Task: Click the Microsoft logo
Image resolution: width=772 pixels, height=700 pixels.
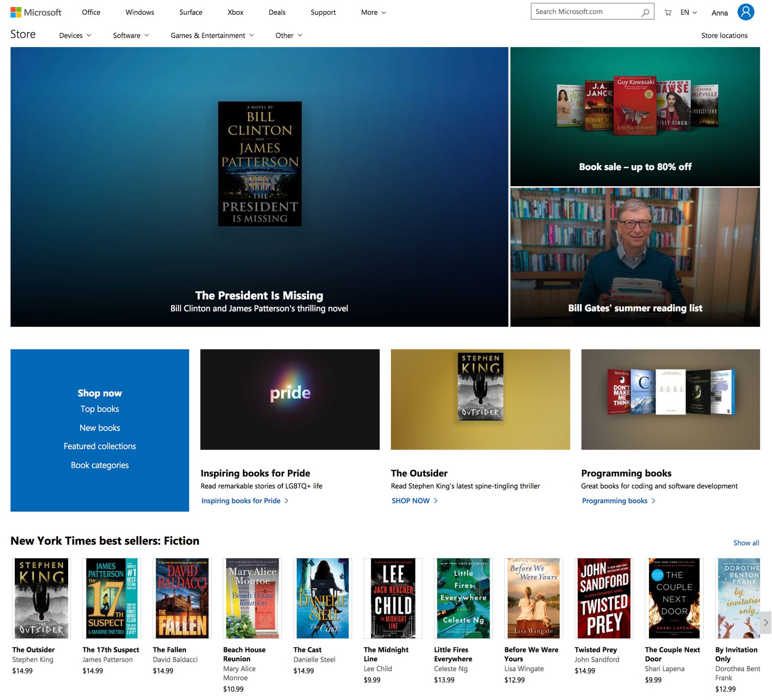Action: [36, 13]
